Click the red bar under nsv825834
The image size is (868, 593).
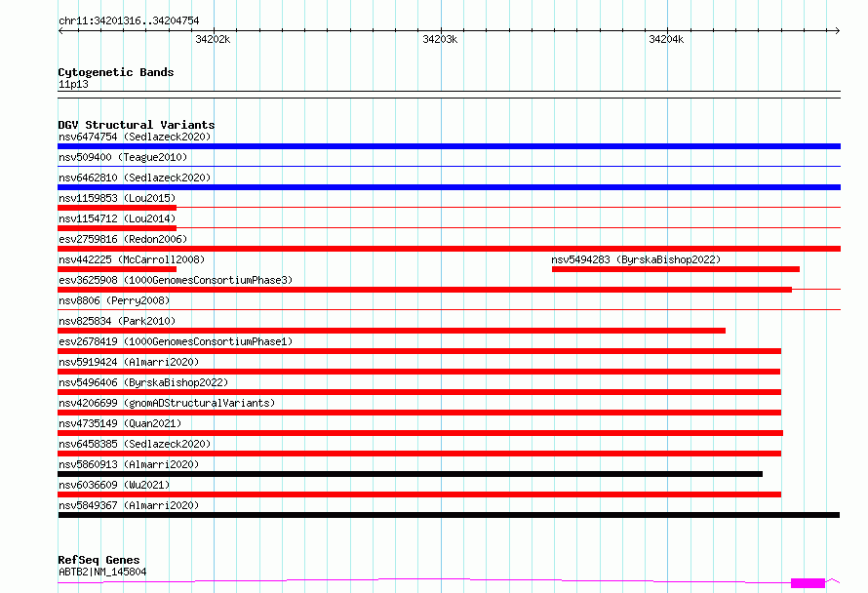(x=391, y=331)
